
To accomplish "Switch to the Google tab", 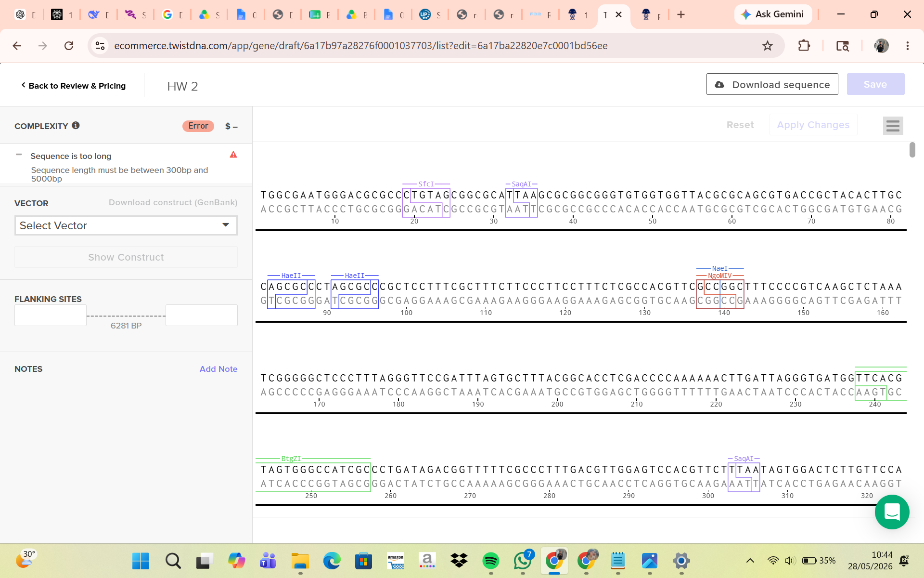I will (x=173, y=14).
